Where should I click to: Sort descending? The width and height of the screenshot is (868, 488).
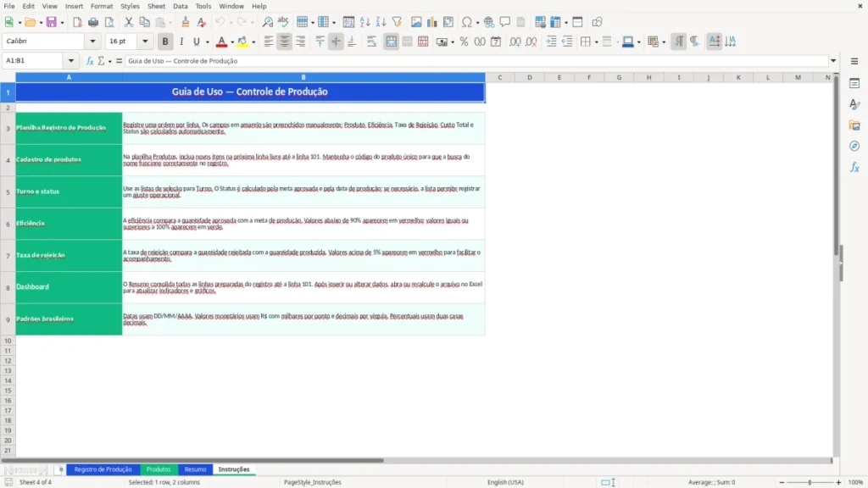[381, 22]
